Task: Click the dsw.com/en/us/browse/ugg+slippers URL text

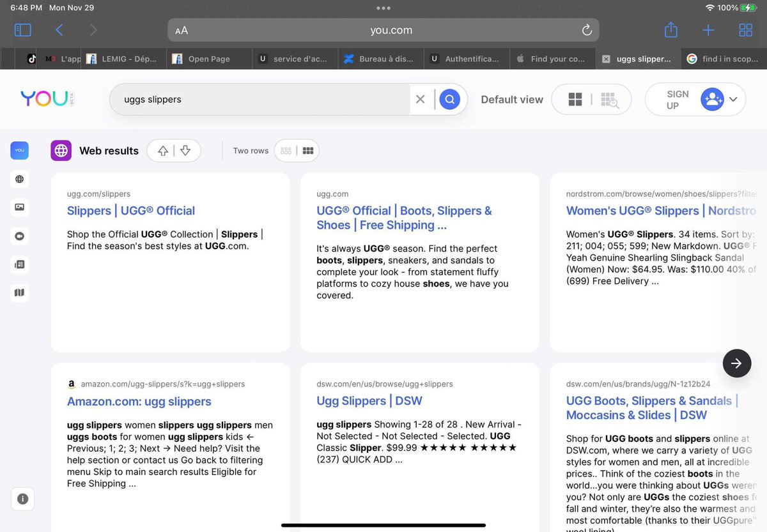Action: pyautogui.click(x=385, y=384)
